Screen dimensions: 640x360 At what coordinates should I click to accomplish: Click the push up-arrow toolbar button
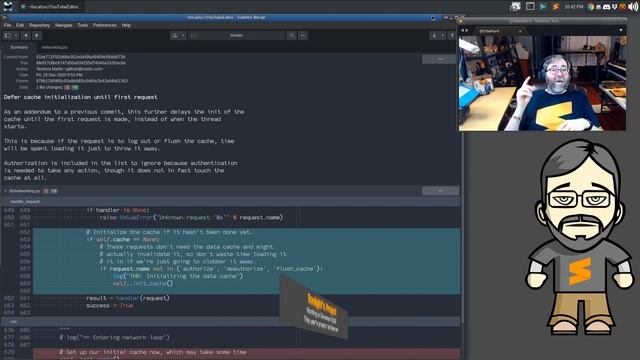coord(452,36)
